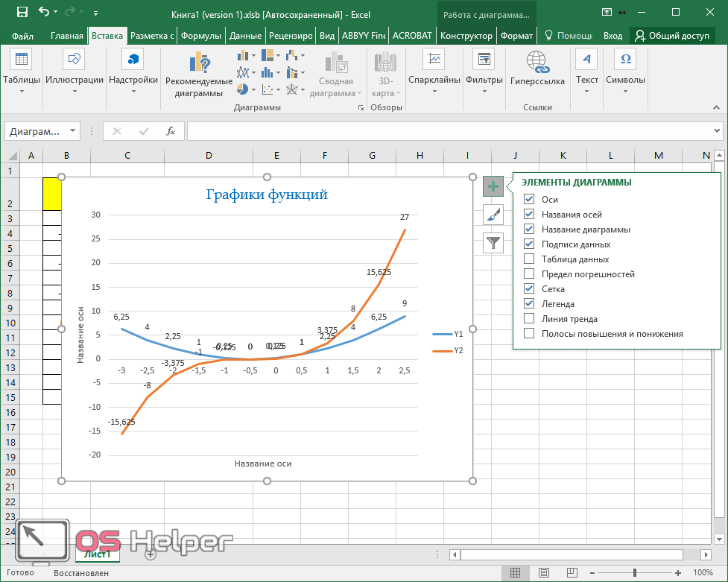The height and width of the screenshot is (582, 728).
Task: Open Chart Styles brush button
Action: pos(493,215)
